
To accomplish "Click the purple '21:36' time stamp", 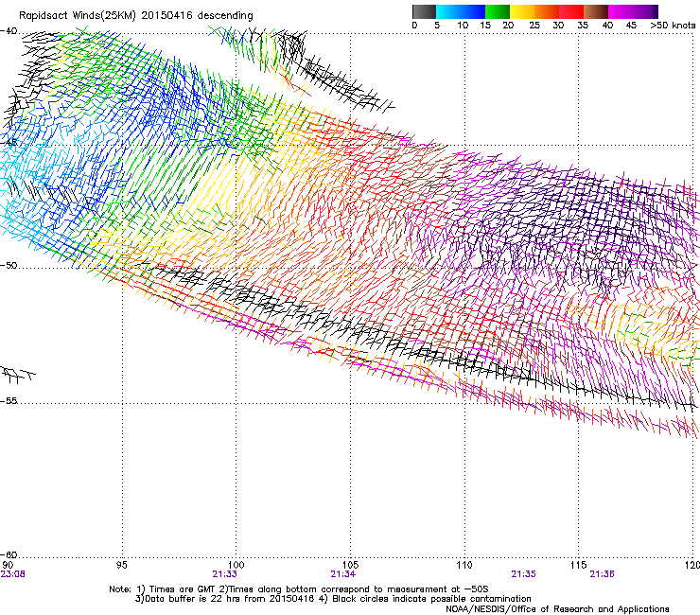I will [x=603, y=574].
